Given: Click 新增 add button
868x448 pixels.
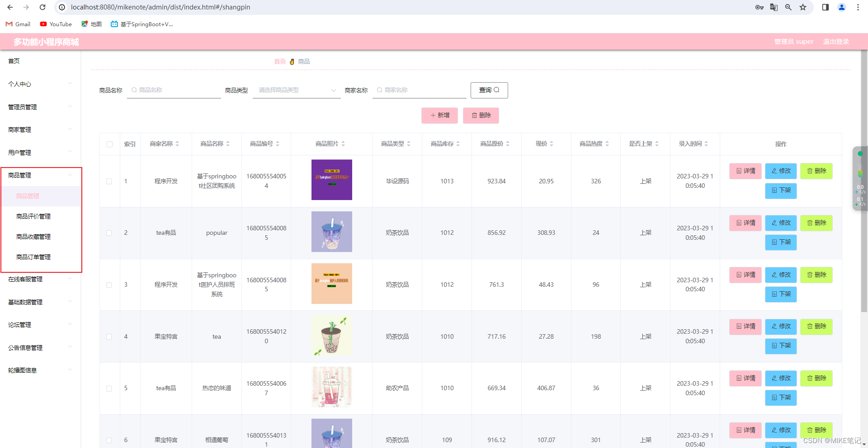Looking at the screenshot, I should coord(439,116).
